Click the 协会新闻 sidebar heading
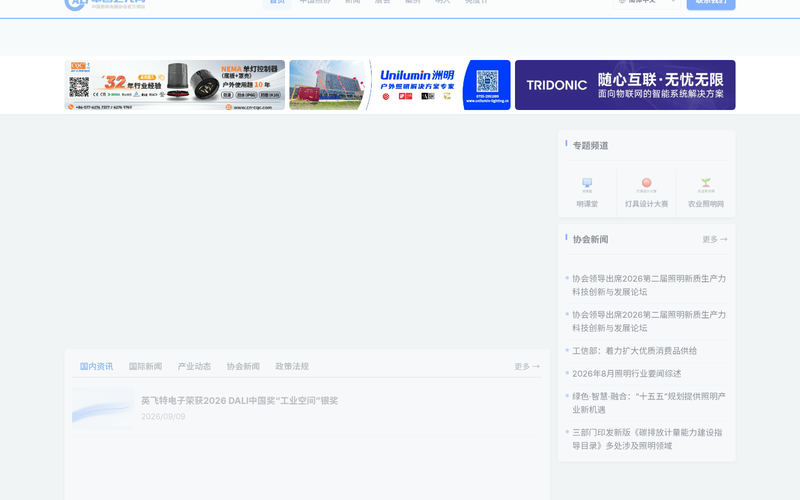 point(590,239)
